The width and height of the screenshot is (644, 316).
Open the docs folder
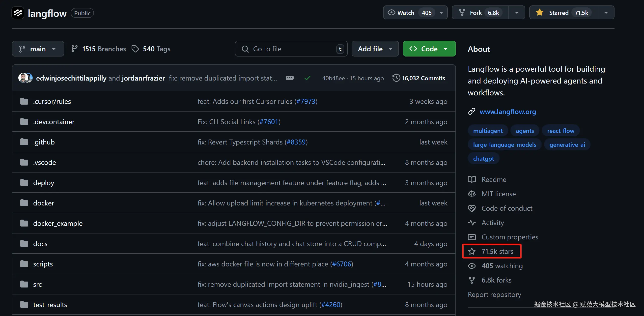point(40,243)
